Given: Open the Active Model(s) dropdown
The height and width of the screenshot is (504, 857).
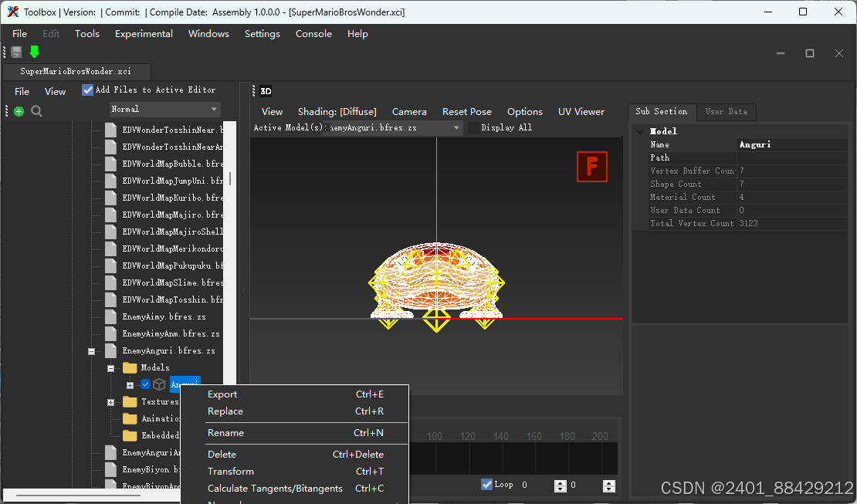Looking at the screenshot, I should coord(394,128).
